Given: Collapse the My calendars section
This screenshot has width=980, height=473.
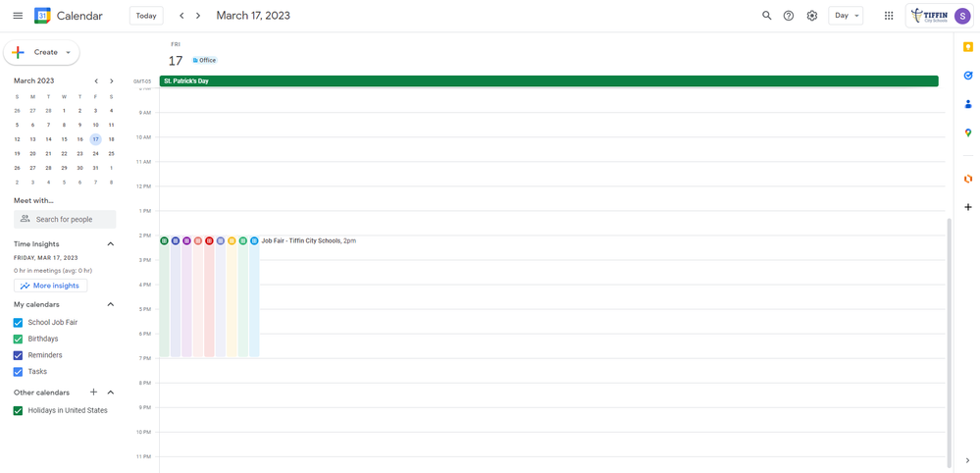Looking at the screenshot, I should (111, 304).
